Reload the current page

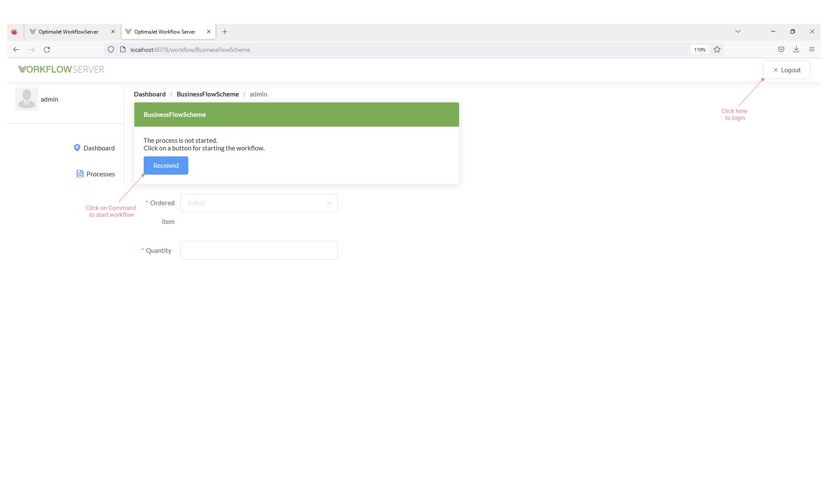tap(47, 50)
